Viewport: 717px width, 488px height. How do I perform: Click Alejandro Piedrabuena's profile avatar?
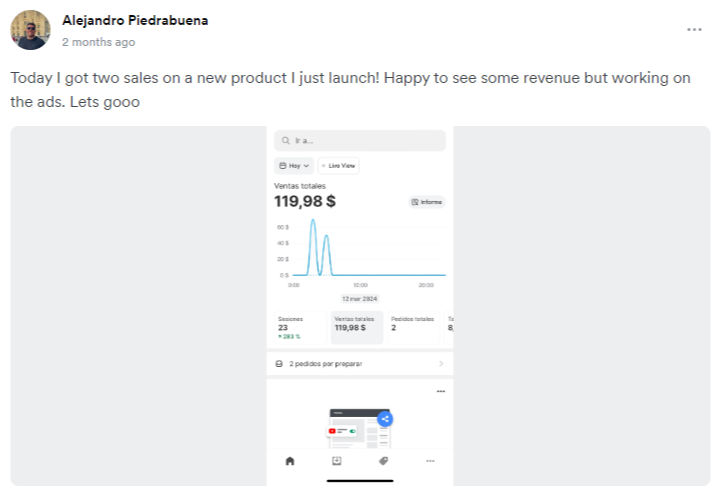[30, 30]
